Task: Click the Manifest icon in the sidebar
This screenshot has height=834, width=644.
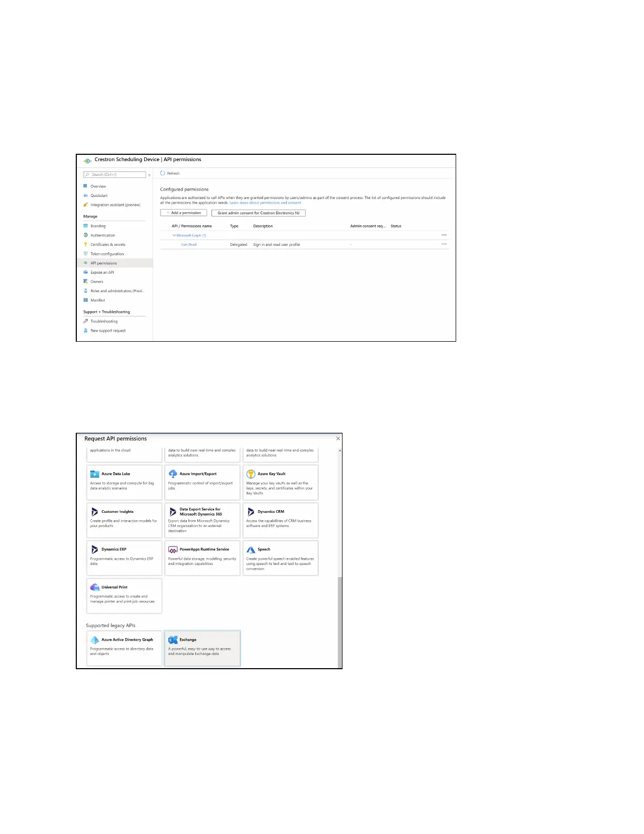Action: (x=85, y=300)
